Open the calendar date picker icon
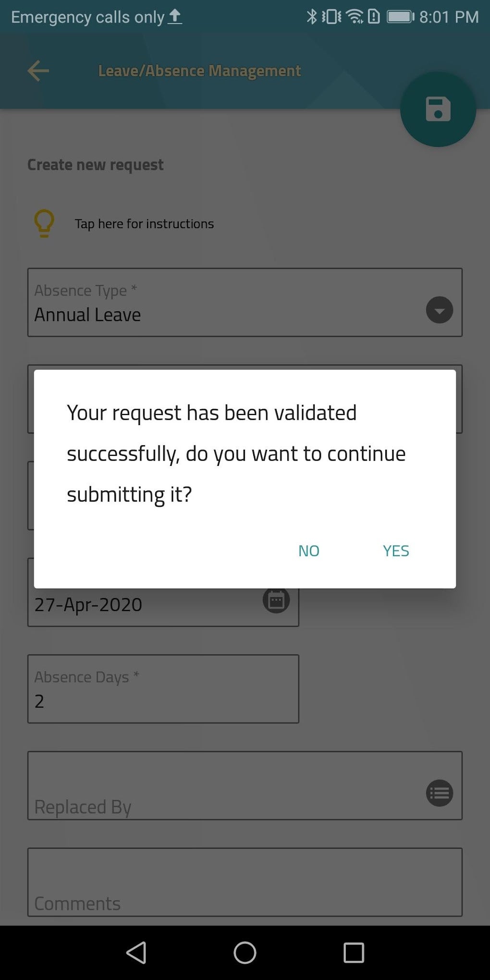Screen dimensions: 490x980 coord(276,601)
